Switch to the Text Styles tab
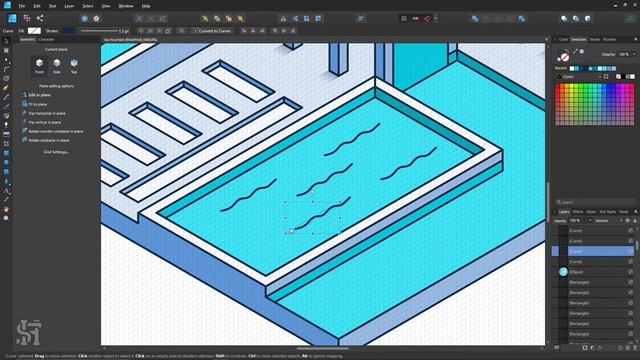Viewport: 640px width, 360px height. [x=607, y=211]
